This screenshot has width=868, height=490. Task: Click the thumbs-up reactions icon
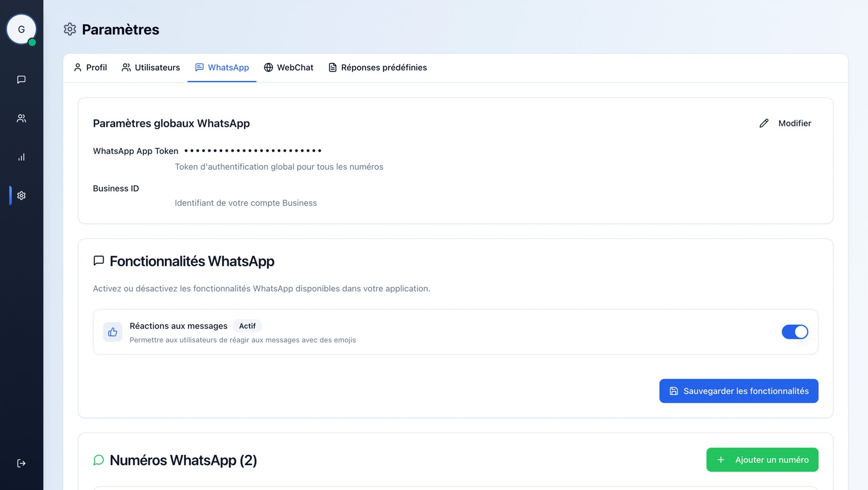tap(113, 332)
